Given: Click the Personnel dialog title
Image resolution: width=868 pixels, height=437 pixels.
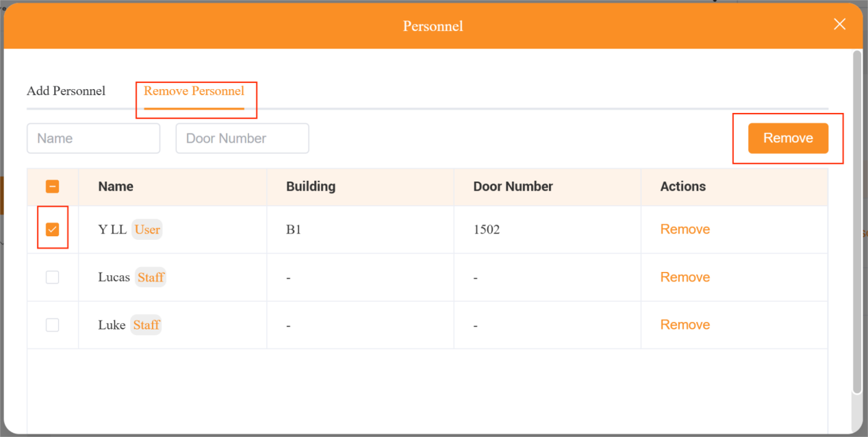Looking at the screenshot, I should pyautogui.click(x=433, y=26).
